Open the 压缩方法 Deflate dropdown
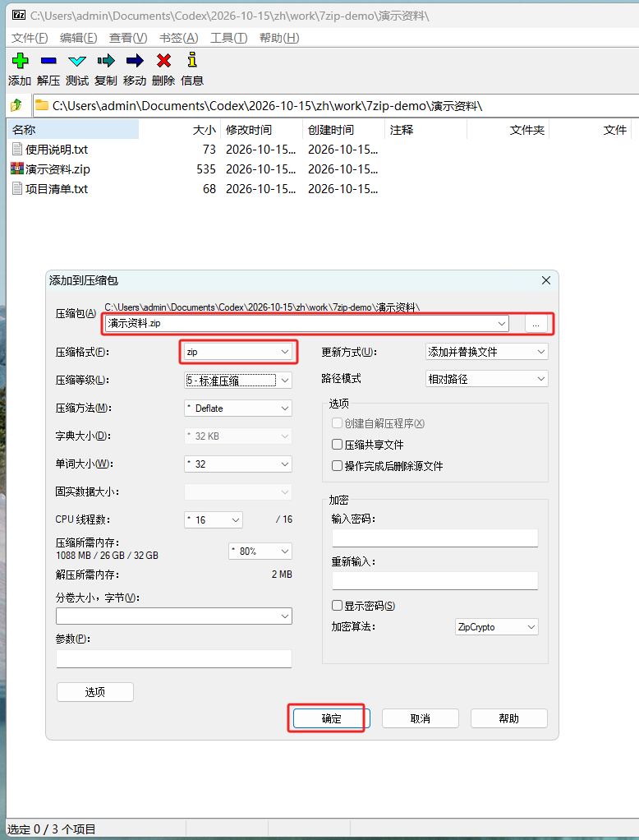 (x=238, y=408)
